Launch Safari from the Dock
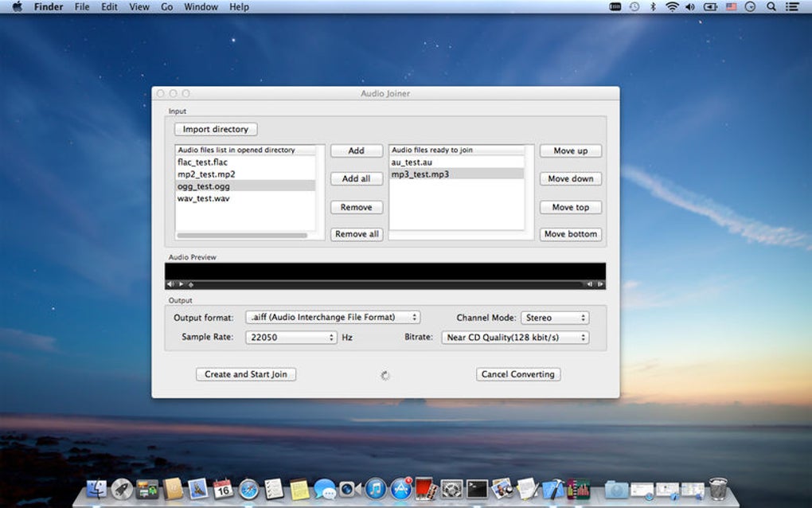This screenshot has width=812, height=508. (248, 488)
